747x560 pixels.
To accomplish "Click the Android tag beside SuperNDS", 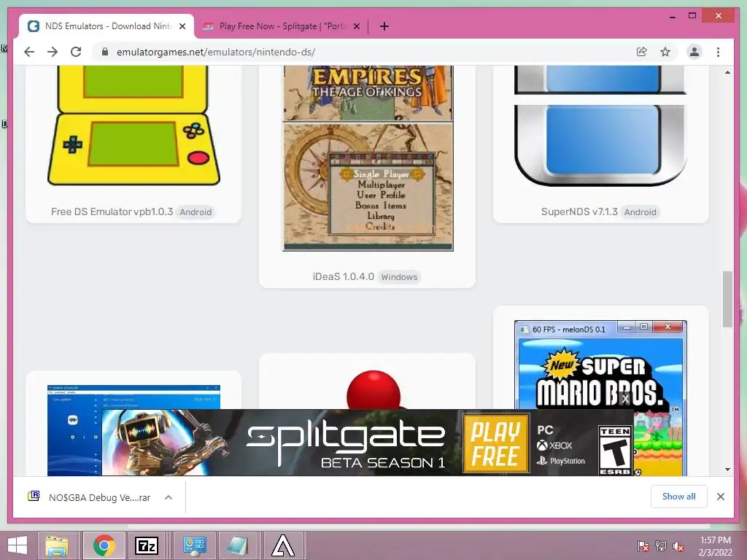I will pyautogui.click(x=640, y=212).
